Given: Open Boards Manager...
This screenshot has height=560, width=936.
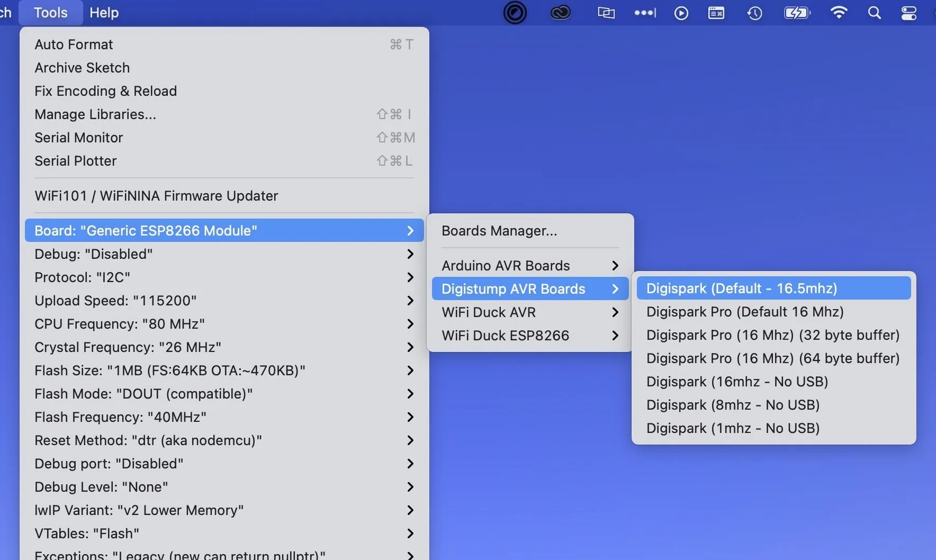Looking at the screenshot, I should click(530, 231).
